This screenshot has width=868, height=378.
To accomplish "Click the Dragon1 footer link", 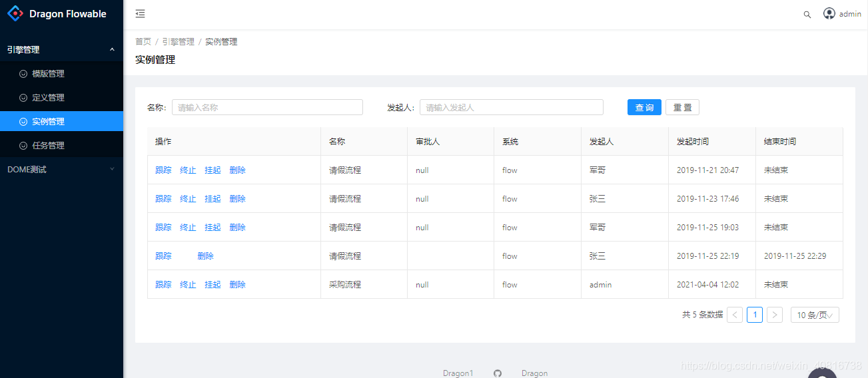I will coord(458,373).
